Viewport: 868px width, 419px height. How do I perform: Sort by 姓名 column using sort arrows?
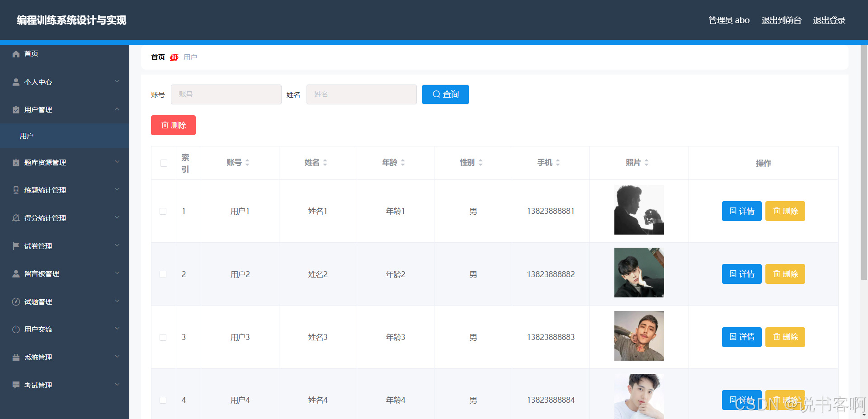coord(325,163)
